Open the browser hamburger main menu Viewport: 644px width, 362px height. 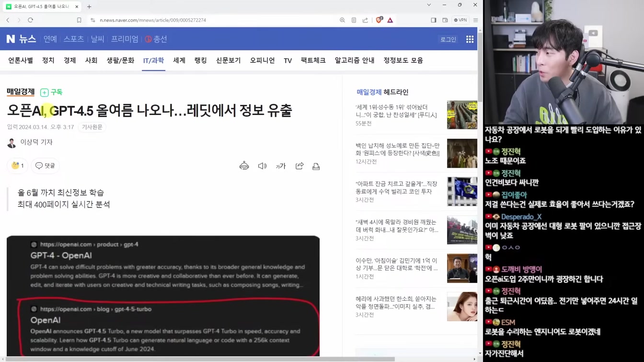coord(475,20)
